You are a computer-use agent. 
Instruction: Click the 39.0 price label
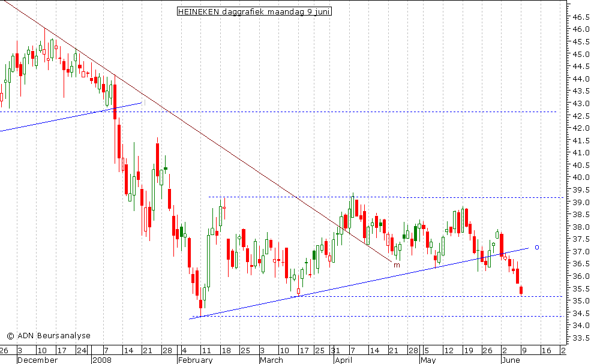pos(581,202)
